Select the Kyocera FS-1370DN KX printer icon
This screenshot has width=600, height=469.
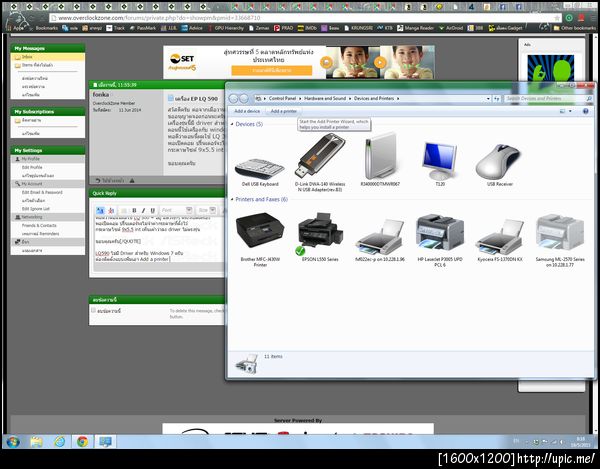[500, 236]
